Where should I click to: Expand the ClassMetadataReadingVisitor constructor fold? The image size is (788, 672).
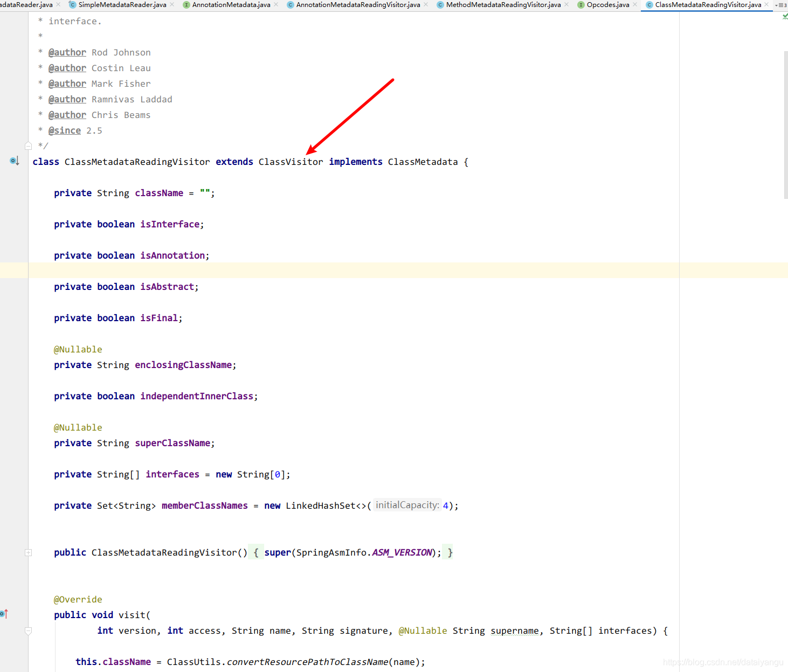pyautogui.click(x=29, y=552)
